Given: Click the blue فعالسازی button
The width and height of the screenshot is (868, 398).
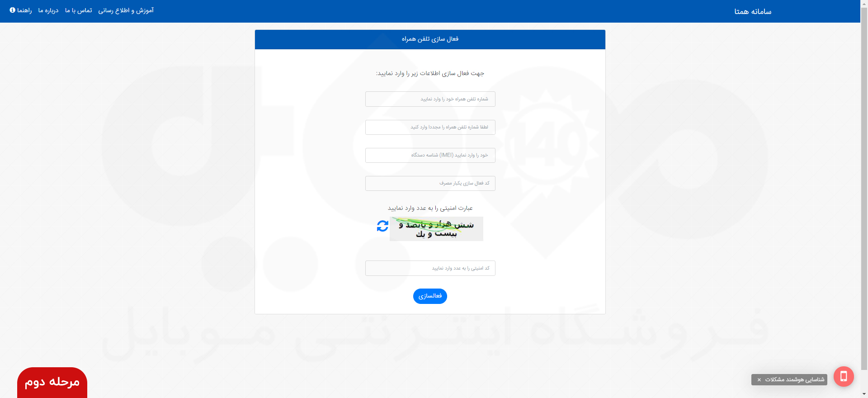Looking at the screenshot, I should tap(430, 296).
